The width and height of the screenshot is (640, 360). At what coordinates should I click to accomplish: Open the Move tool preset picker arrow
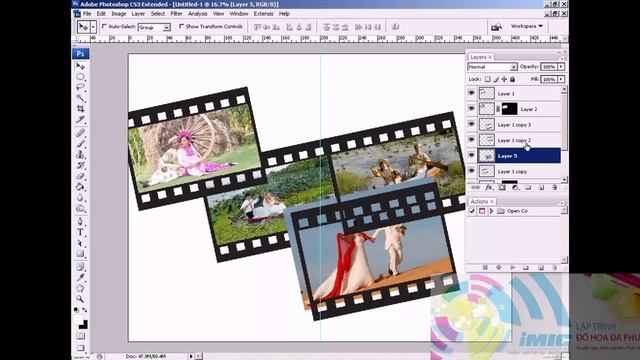(x=93, y=27)
